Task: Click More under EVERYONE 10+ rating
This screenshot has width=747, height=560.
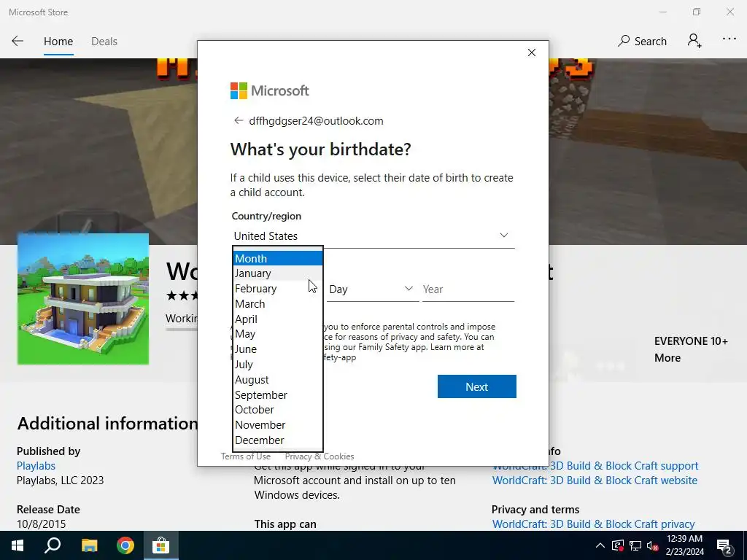Action: click(667, 357)
